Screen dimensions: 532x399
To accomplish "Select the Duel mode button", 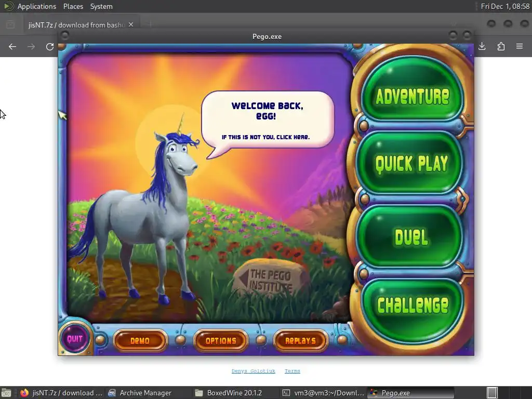I will (x=410, y=237).
